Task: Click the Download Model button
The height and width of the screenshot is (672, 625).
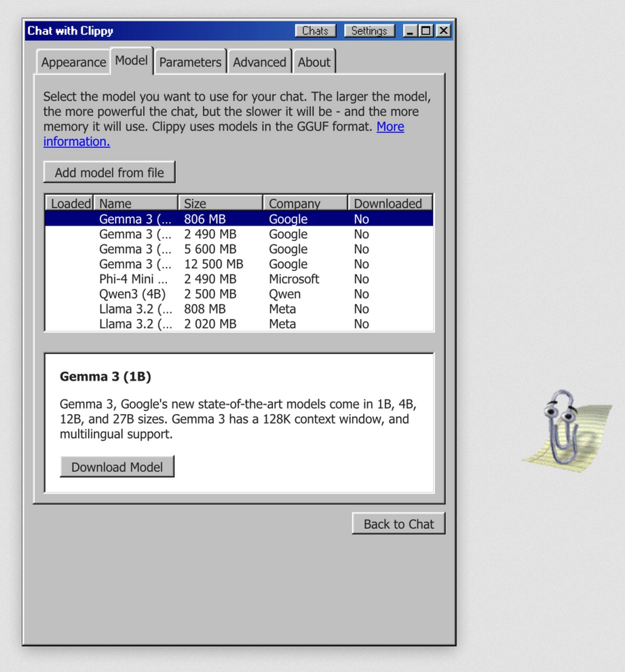Action: point(117,467)
